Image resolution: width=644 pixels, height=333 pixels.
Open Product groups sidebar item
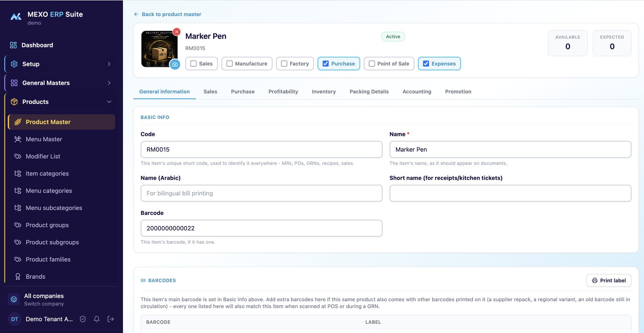(47, 225)
